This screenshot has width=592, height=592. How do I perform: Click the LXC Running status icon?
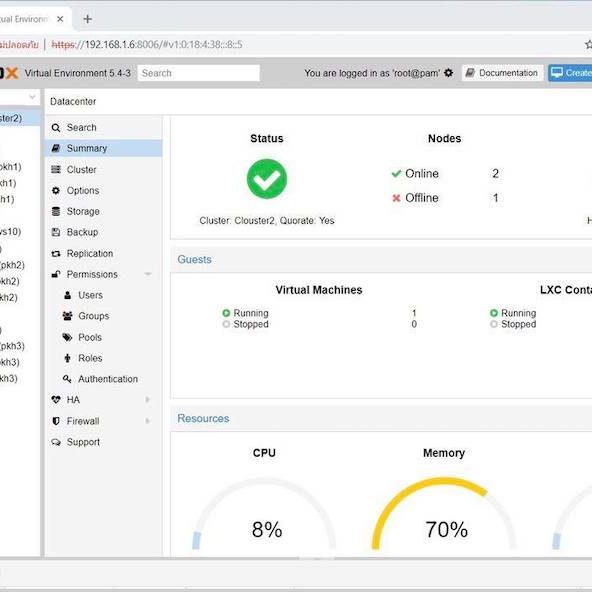494,313
